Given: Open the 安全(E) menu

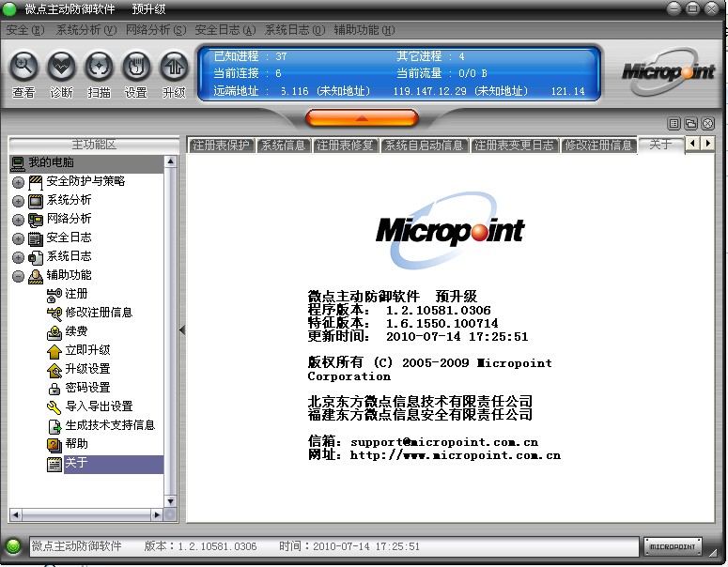Looking at the screenshot, I should pyautogui.click(x=25, y=30).
